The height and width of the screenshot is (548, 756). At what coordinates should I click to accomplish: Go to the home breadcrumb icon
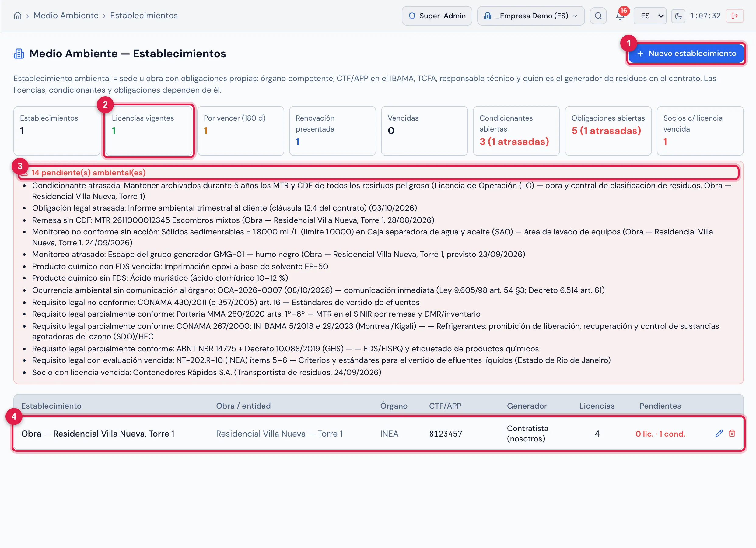point(18,16)
